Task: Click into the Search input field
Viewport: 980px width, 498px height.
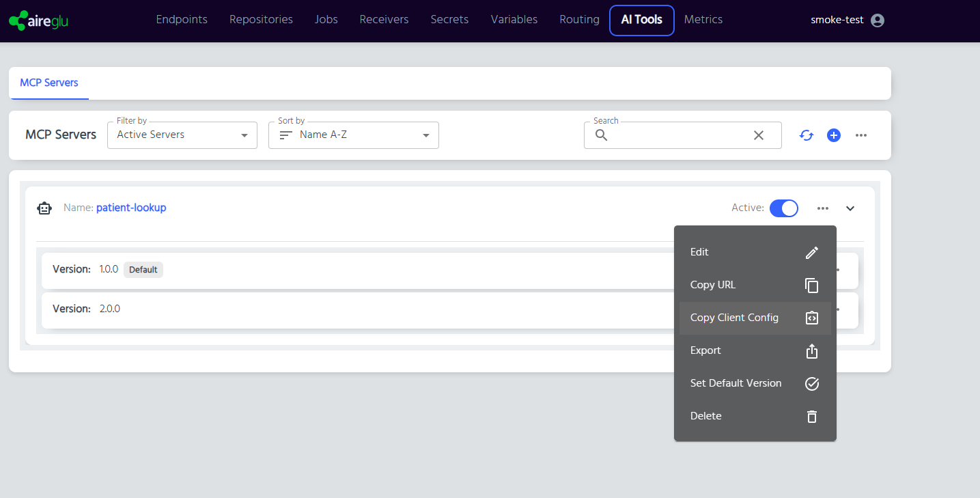Action: [x=676, y=135]
